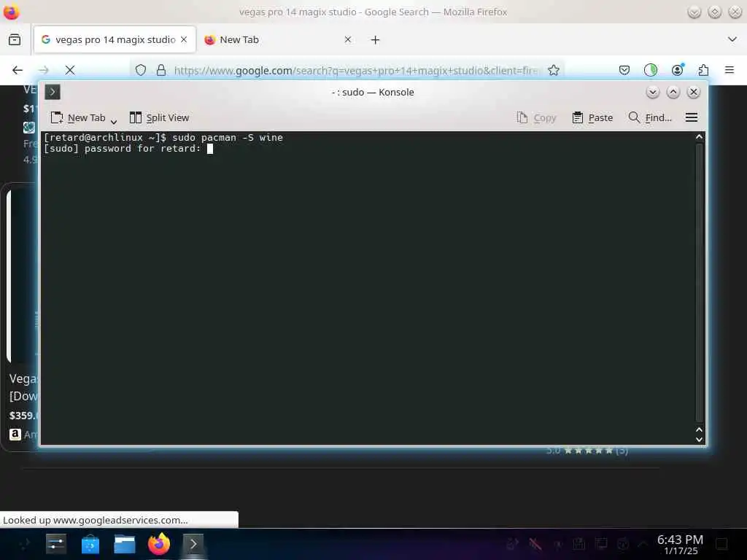The image size is (747, 560).
Task: Open Dolphin file manager from taskbar
Action: coord(124,544)
